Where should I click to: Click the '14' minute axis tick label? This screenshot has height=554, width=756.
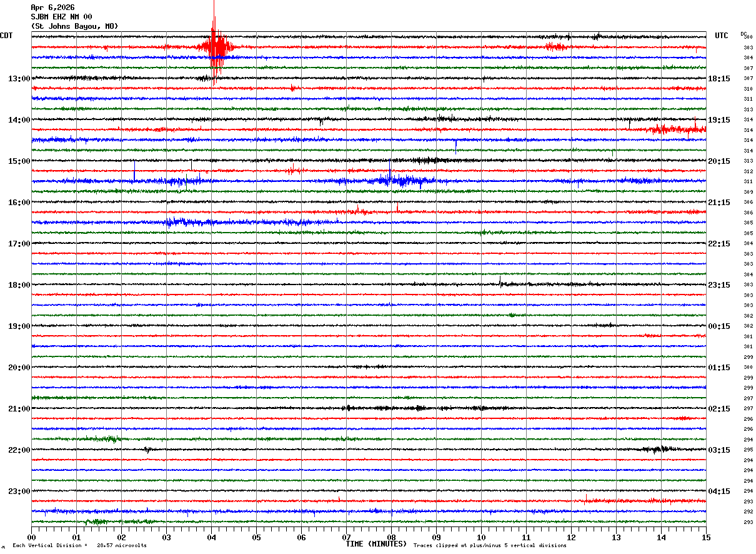pyautogui.click(x=661, y=537)
